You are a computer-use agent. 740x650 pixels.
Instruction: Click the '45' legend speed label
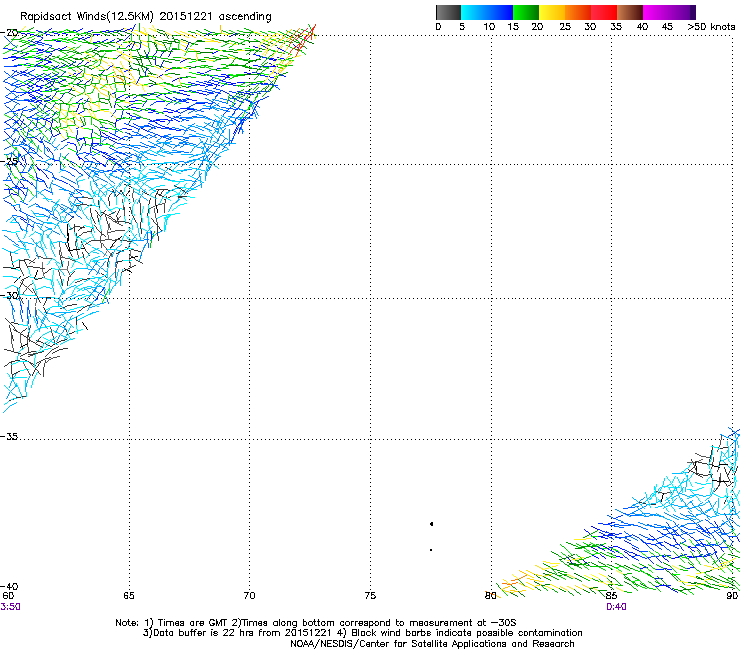click(667, 27)
